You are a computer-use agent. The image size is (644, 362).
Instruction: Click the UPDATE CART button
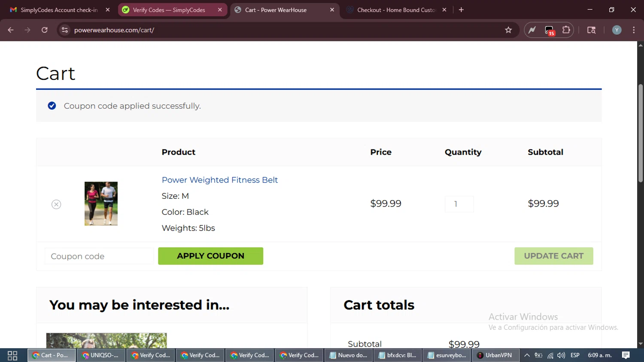[554, 256]
